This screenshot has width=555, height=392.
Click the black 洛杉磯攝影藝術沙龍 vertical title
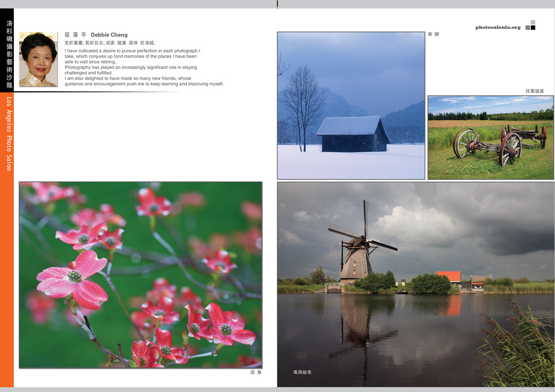pos(9,54)
